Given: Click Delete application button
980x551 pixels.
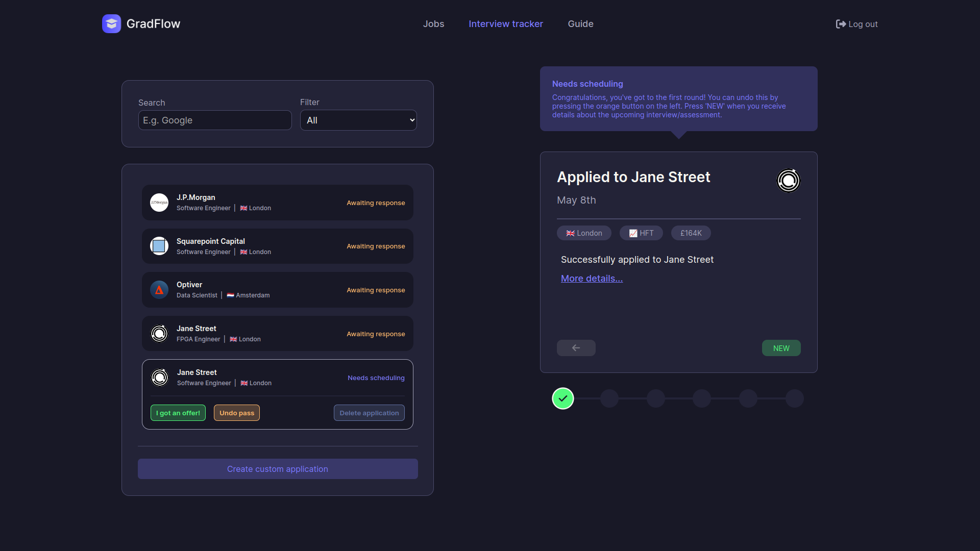Looking at the screenshot, I should 369,413.
